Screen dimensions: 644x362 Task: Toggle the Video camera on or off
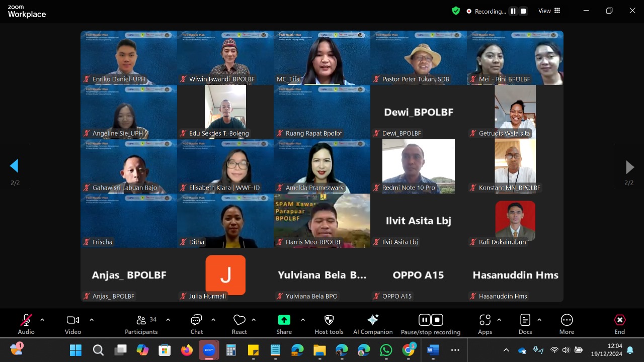(x=73, y=324)
